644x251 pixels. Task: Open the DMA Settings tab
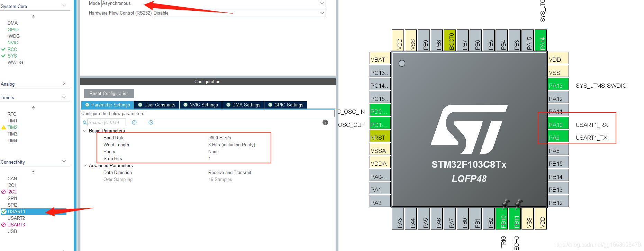243,105
